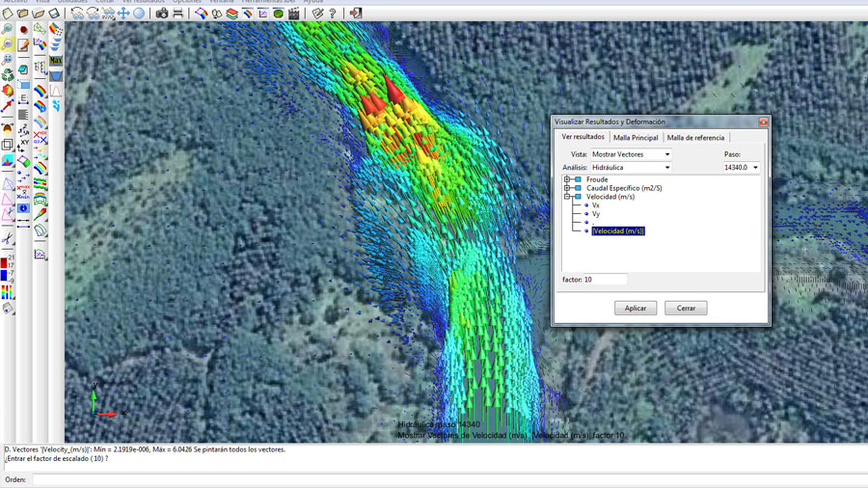Select the pan arrows tool
This screenshot has height=488, width=868.
pyautogui.click(x=123, y=14)
